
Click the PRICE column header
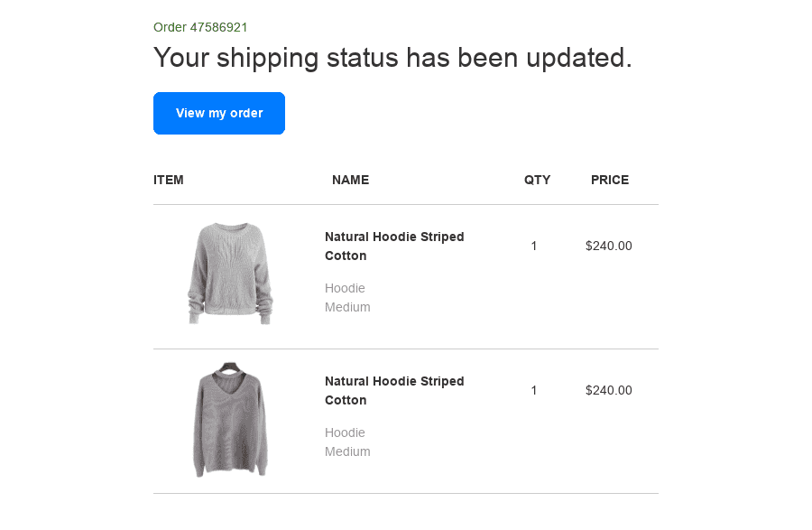click(x=610, y=180)
